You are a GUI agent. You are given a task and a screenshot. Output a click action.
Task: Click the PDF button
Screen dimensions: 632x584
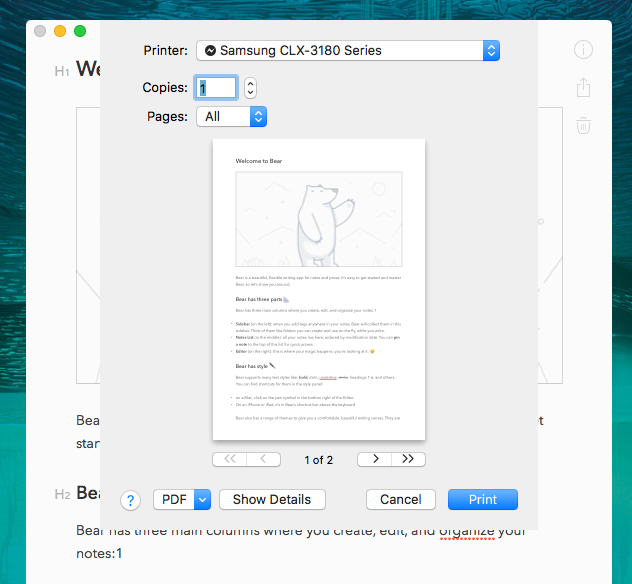[x=174, y=499]
